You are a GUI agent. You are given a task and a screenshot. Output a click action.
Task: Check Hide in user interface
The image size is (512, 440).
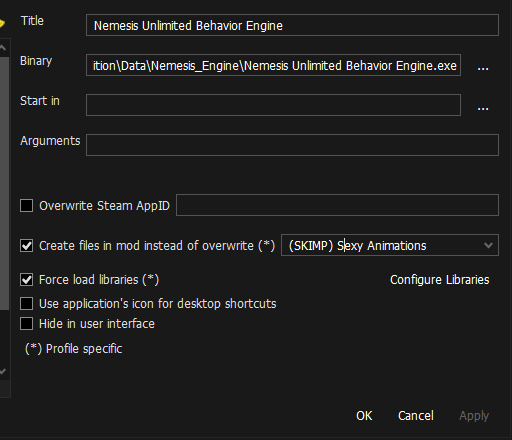pyautogui.click(x=27, y=324)
